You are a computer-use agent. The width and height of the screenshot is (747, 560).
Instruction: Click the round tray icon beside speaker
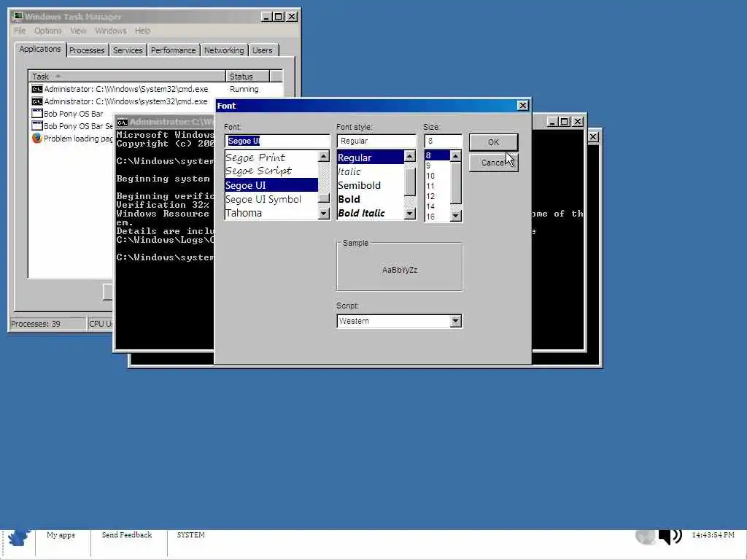(646, 536)
